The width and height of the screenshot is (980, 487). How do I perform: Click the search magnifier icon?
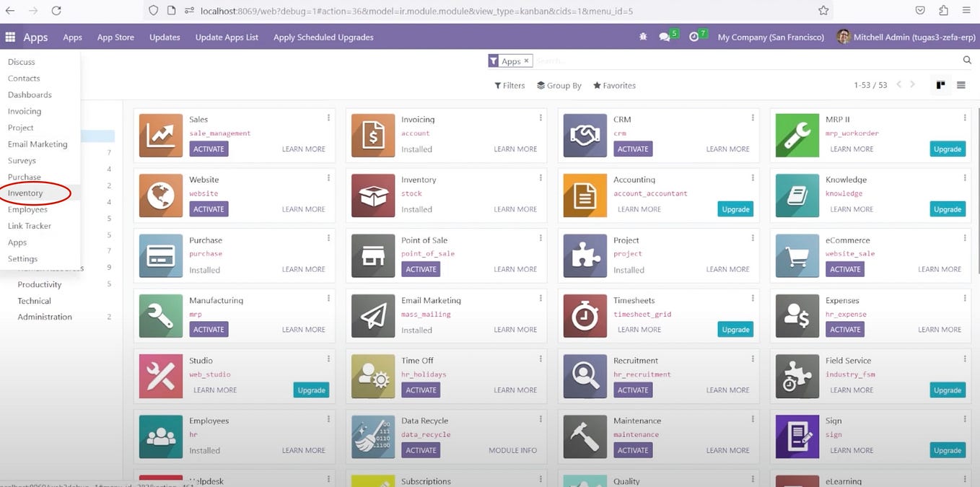(x=967, y=61)
